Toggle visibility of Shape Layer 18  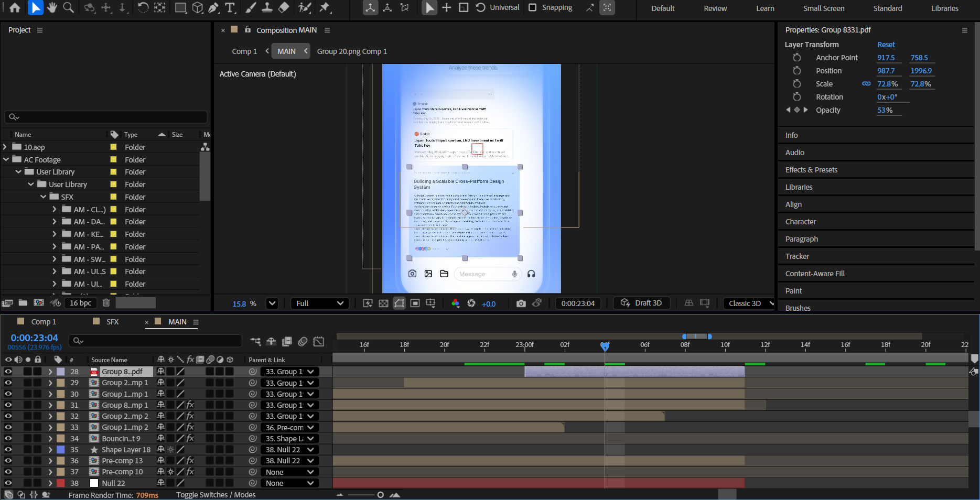click(x=8, y=450)
